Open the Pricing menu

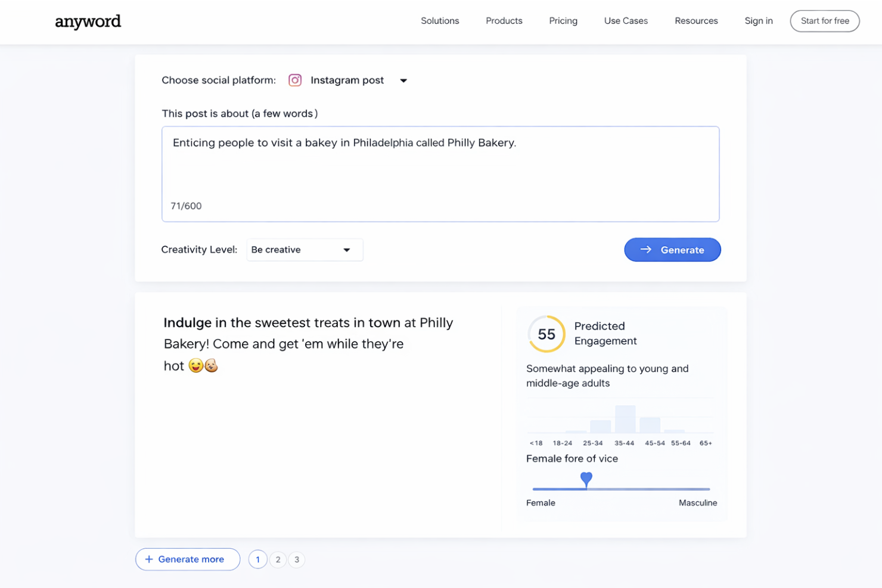pyautogui.click(x=563, y=20)
